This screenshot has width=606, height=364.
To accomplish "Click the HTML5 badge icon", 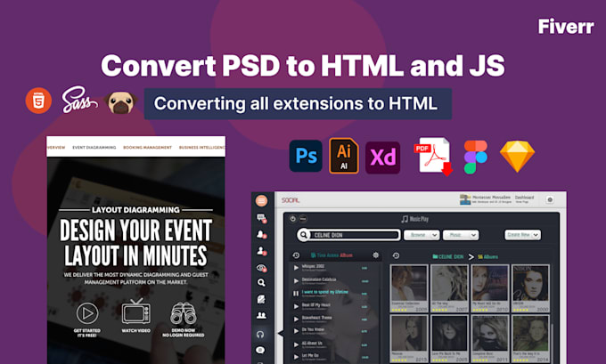I will (38, 101).
